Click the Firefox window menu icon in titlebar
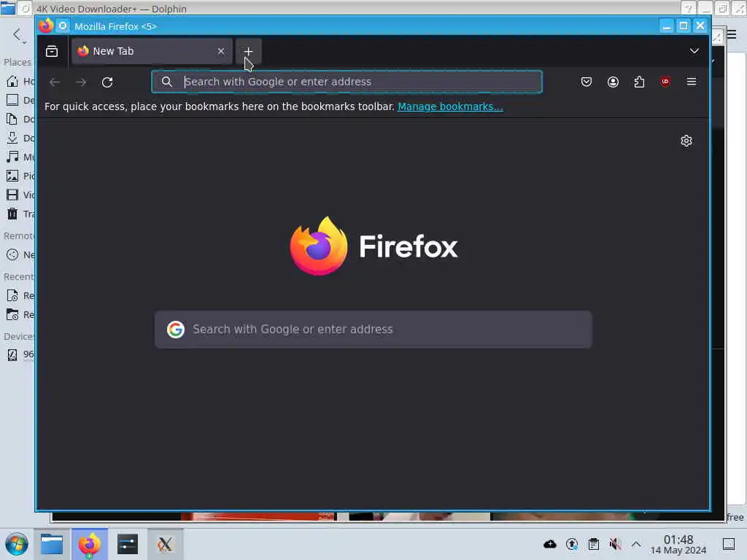 (46, 26)
